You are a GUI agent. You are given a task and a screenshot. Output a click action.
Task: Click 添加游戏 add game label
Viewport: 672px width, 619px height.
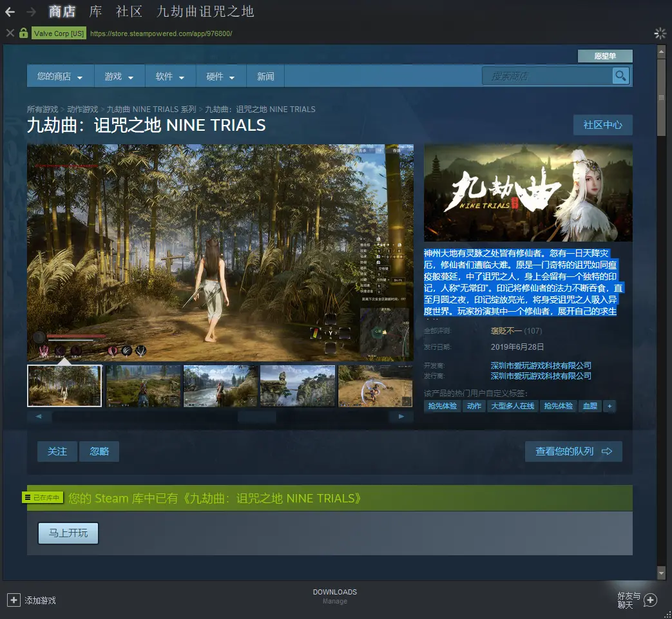[41, 600]
